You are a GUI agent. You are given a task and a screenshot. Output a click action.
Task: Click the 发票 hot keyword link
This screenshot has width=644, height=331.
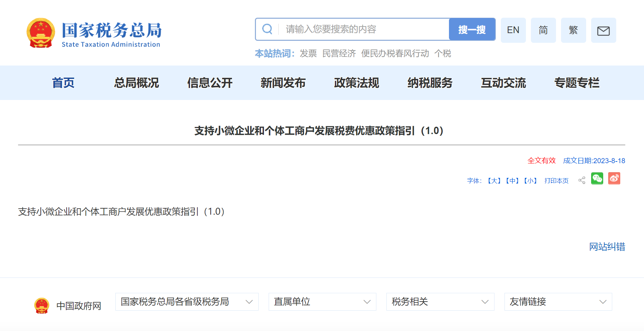click(308, 53)
